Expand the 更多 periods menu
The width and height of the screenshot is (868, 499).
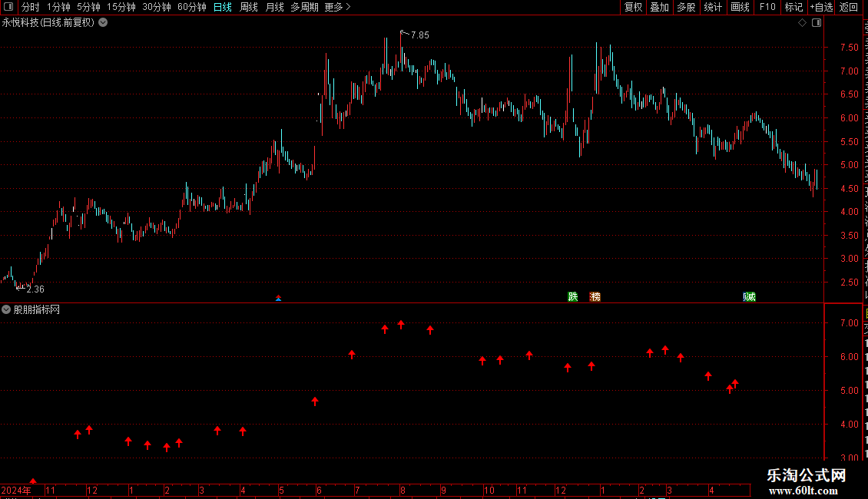pos(337,7)
